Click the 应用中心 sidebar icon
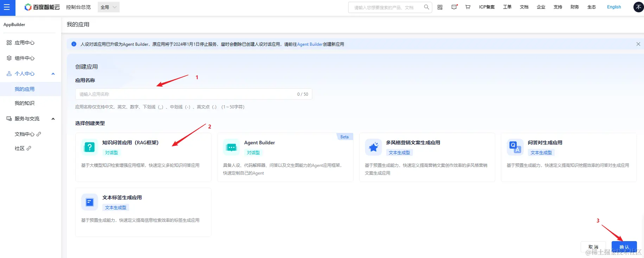 click(9, 43)
